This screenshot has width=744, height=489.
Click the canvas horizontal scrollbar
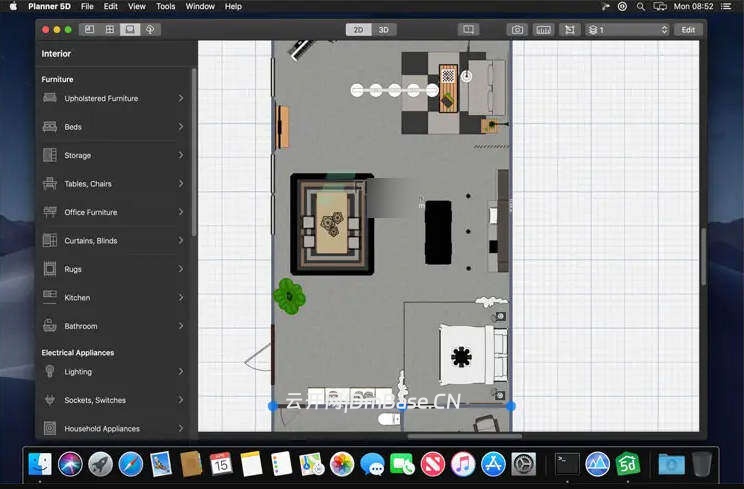pos(464,436)
